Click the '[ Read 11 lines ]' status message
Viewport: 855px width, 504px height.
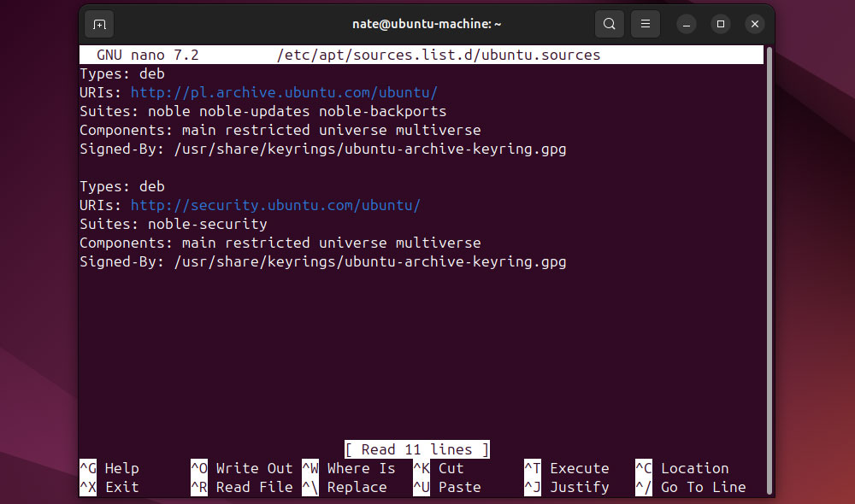pos(417,449)
